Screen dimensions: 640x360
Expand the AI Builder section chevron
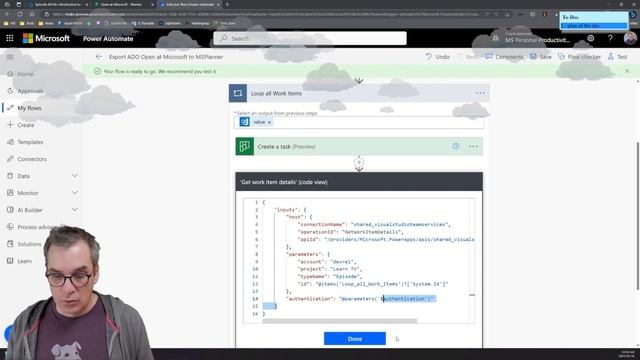click(x=75, y=210)
